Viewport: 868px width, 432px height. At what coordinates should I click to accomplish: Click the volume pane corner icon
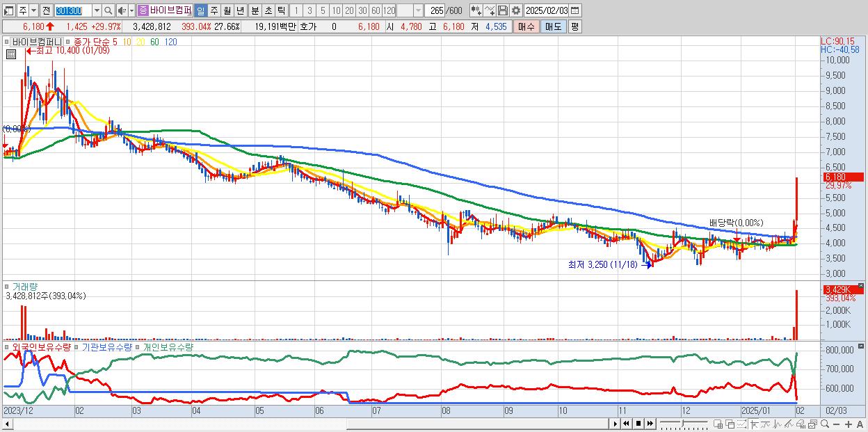tap(861, 285)
